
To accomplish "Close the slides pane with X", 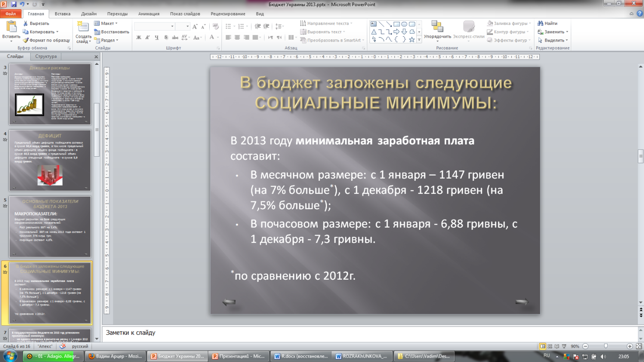I will (x=96, y=57).
